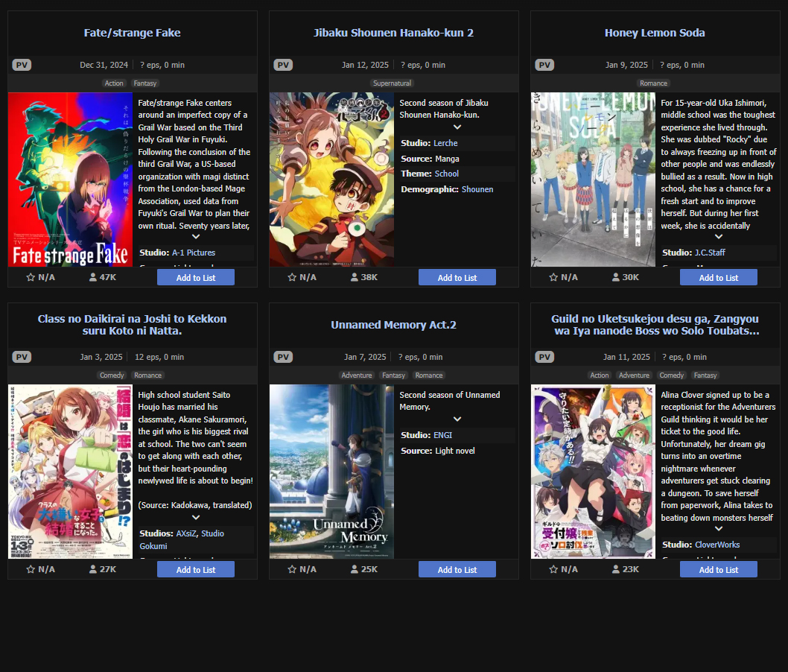Click the members icon beside 25K

pyautogui.click(x=355, y=569)
